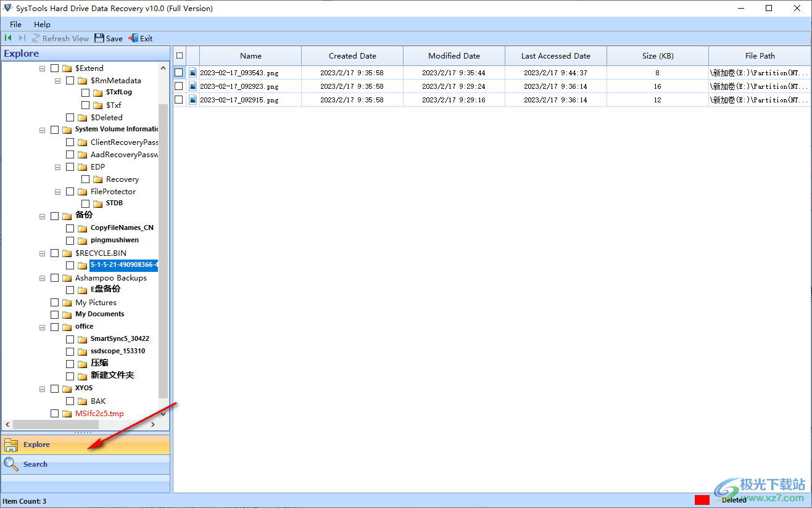The height and width of the screenshot is (508, 812).
Task: Collapse the FileProtector tree node
Action: coord(58,192)
